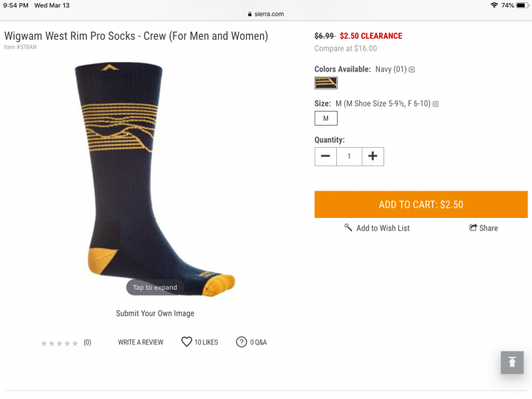Screen dimensions: 532x399
Task: Tap the lock icon beside sierra.com
Action: pos(250,14)
